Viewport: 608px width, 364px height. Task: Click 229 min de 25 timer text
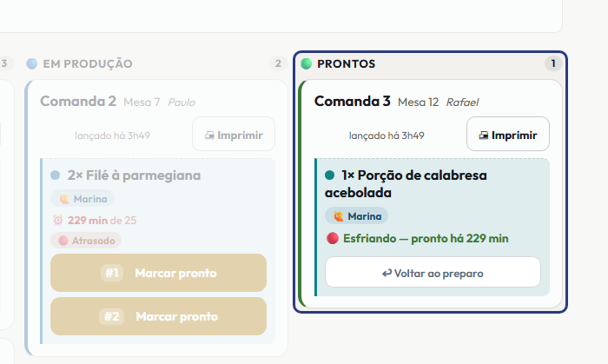102,220
